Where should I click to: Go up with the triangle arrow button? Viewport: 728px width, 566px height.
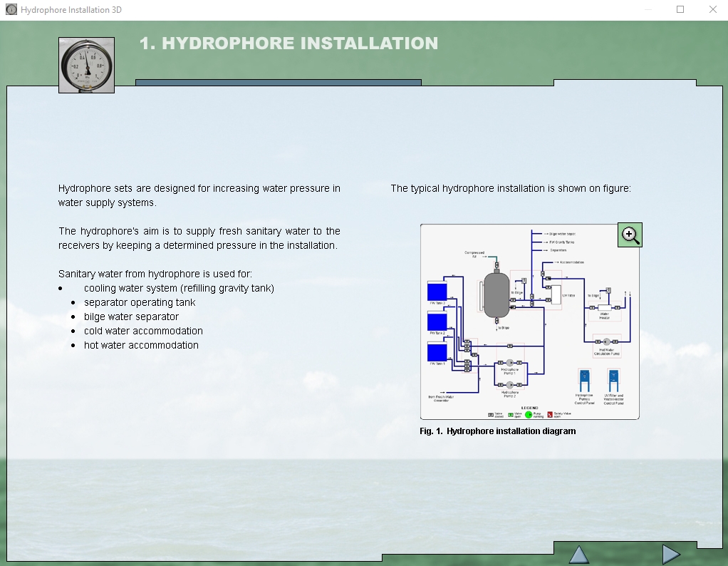click(579, 555)
